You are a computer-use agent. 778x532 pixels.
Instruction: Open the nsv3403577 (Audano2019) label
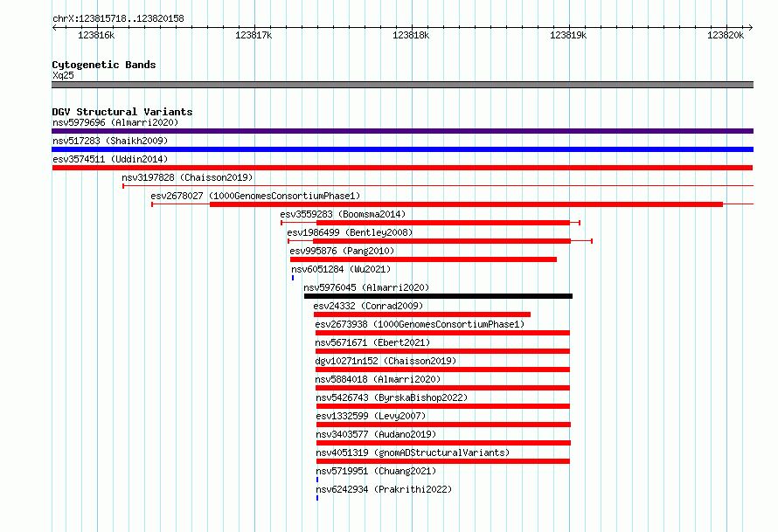tap(376, 434)
